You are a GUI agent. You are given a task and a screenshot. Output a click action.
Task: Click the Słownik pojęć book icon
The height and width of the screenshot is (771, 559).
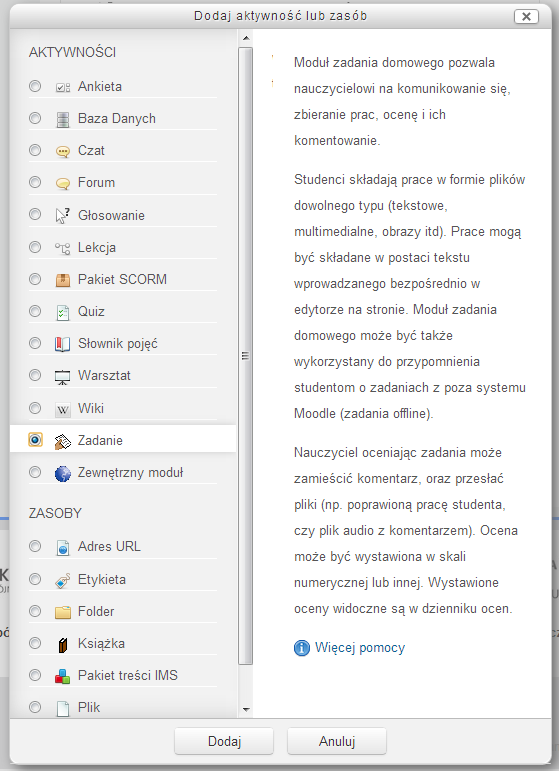click(62, 344)
